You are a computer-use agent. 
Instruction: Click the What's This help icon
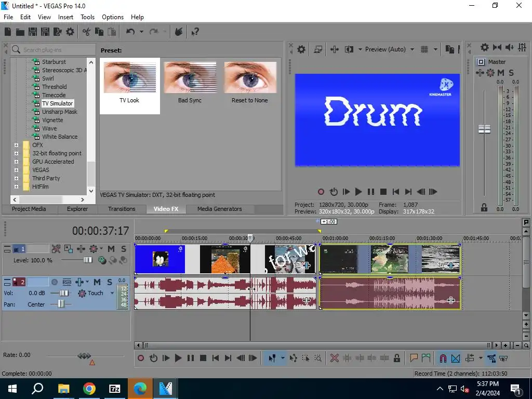click(195, 32)
